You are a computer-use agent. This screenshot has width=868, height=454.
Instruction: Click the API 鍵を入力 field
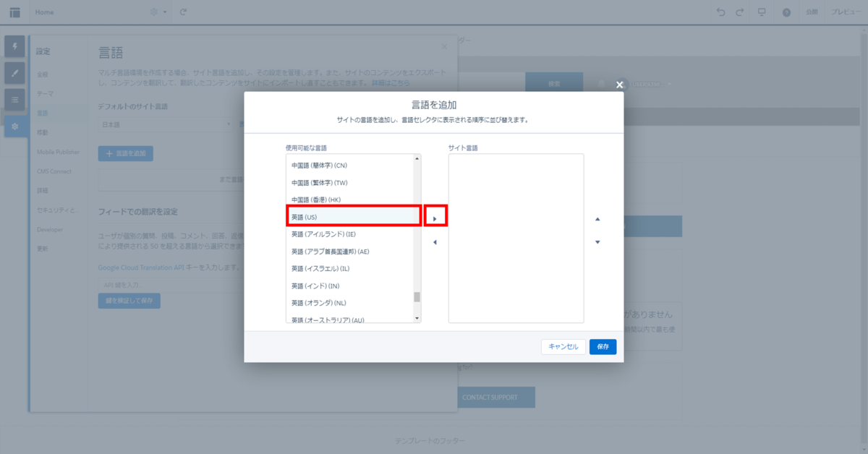tap(171, 285)
